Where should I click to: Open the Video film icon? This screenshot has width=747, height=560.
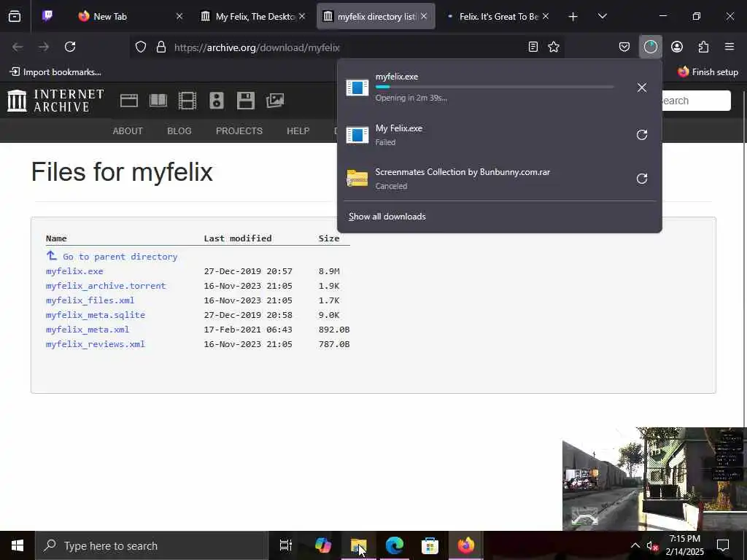[x=187, y=101]
